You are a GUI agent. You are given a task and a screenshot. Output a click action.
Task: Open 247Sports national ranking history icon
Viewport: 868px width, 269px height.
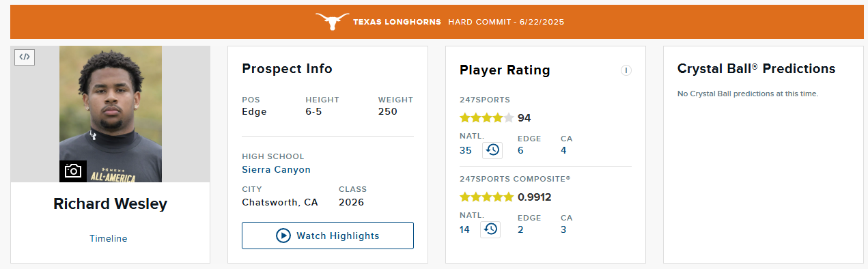[492, 150]
